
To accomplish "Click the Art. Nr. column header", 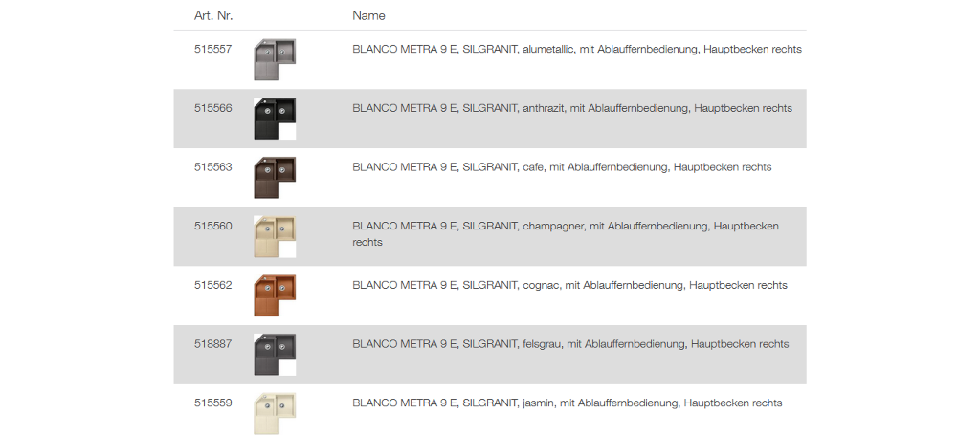I will point(213,15).
